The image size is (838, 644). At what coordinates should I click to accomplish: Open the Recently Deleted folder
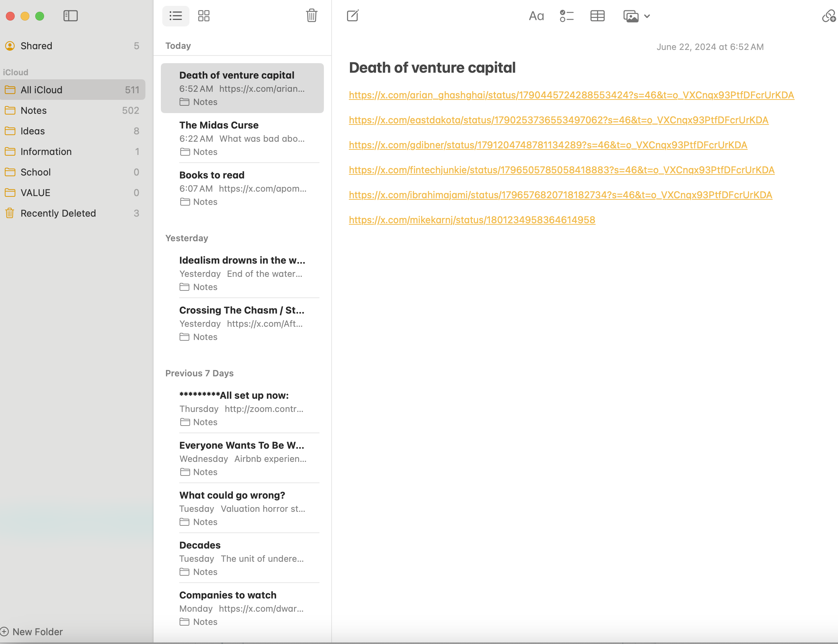click(x=58, y=213)
